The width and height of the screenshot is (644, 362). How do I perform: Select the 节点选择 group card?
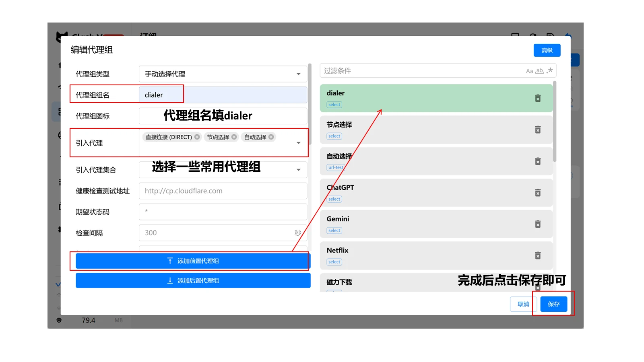436,130
